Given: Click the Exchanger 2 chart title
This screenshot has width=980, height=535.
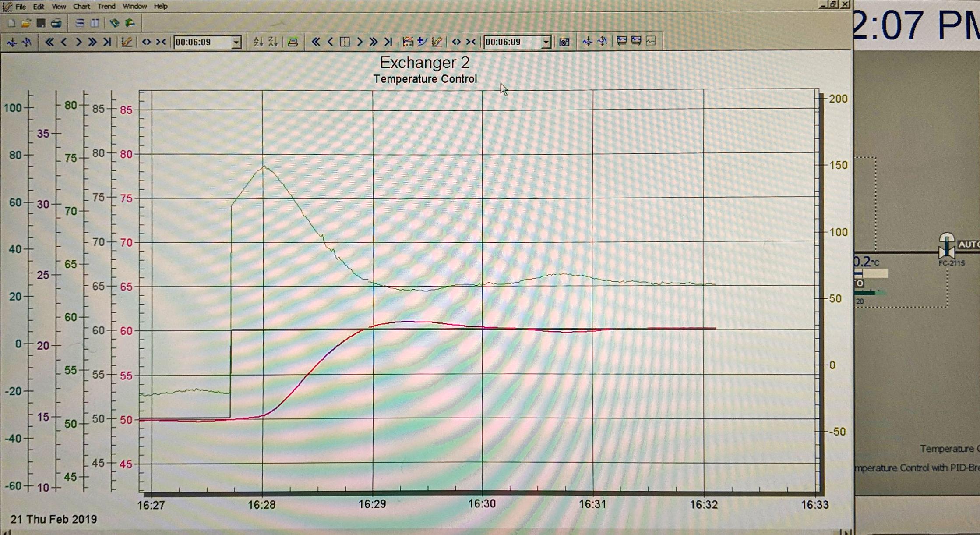Looking at the screenshot, I should [425, 63].
